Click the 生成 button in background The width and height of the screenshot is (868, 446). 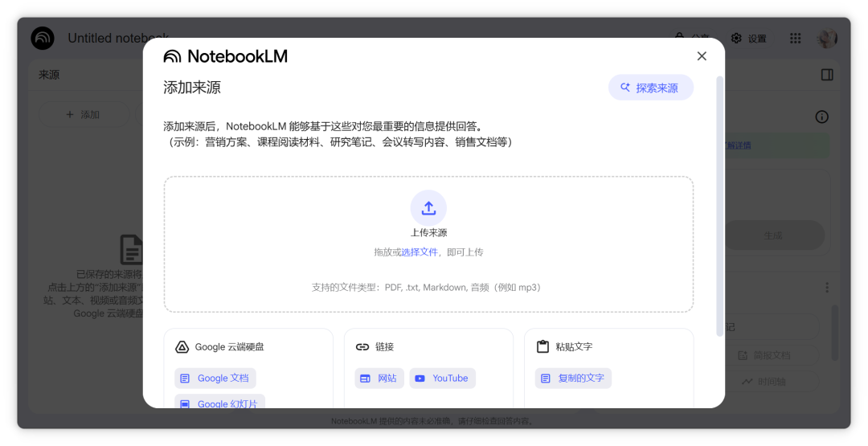pos(773,235)
